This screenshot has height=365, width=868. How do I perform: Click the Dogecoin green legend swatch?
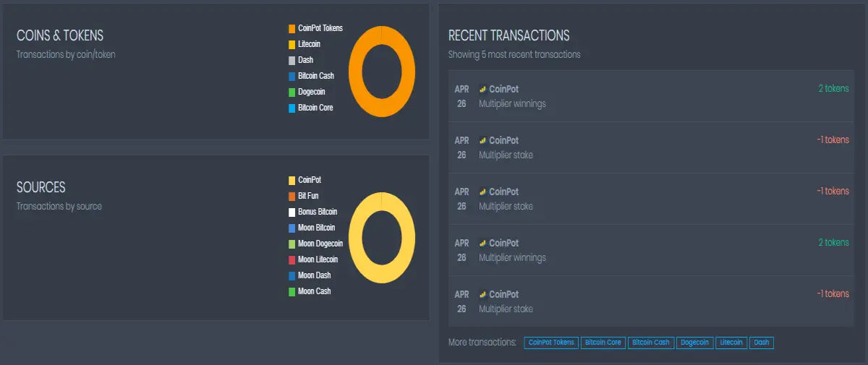coord(292,92)
